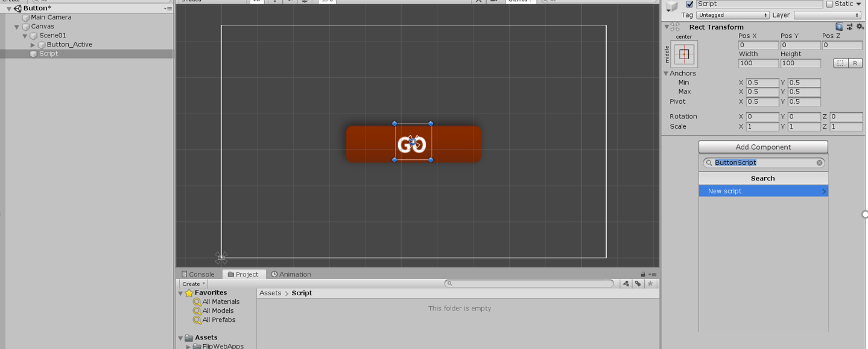Viewport: 868px width, 349px height.
Task: Click the Canvas object cube icon
Action: tap(26, 27)
